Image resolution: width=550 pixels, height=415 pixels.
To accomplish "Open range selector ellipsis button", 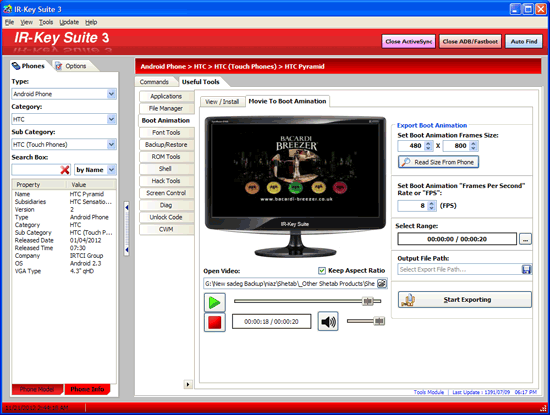I will coord(525,239).
